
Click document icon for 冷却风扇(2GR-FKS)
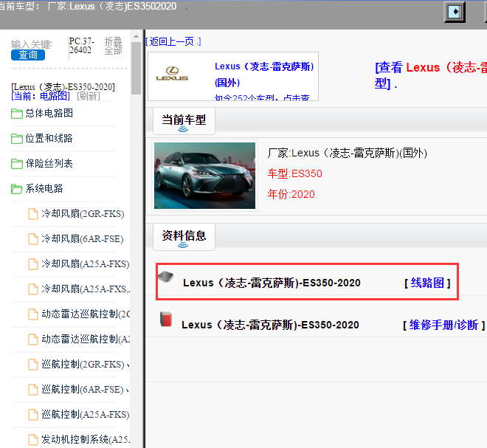33,214
